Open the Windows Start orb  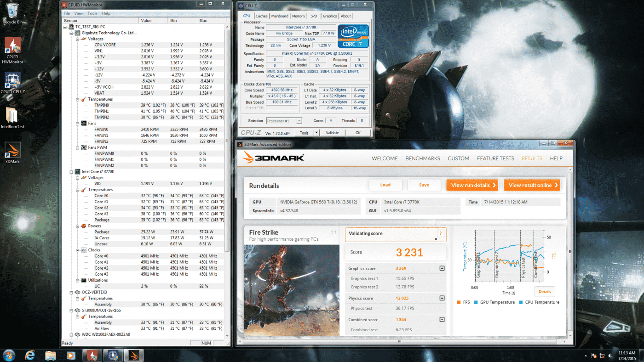point(9,355)
